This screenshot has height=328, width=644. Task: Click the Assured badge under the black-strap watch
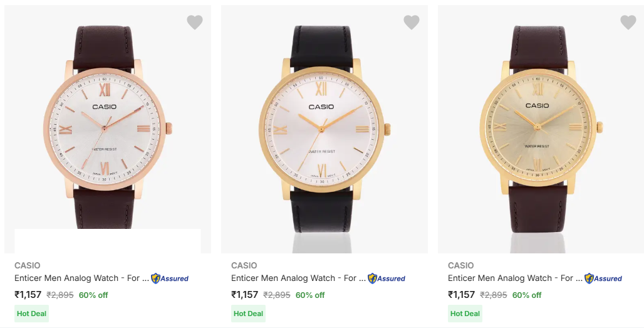[x=387, y=278]
